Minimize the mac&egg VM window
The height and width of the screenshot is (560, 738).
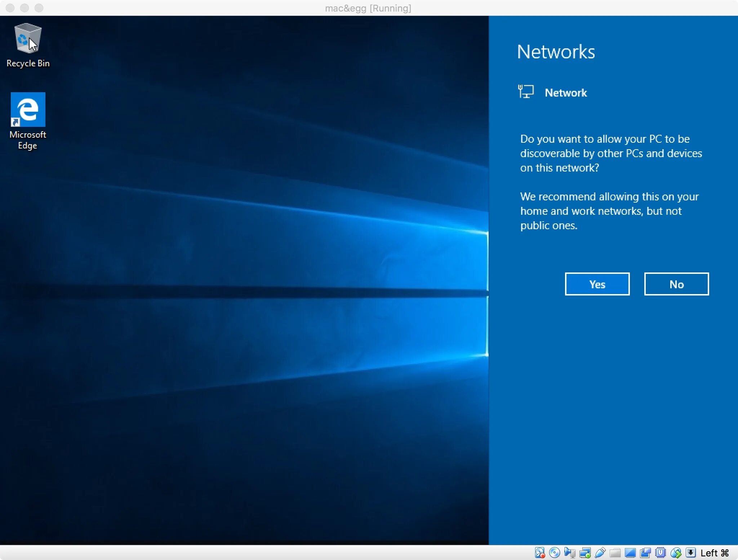coord(25,8)
